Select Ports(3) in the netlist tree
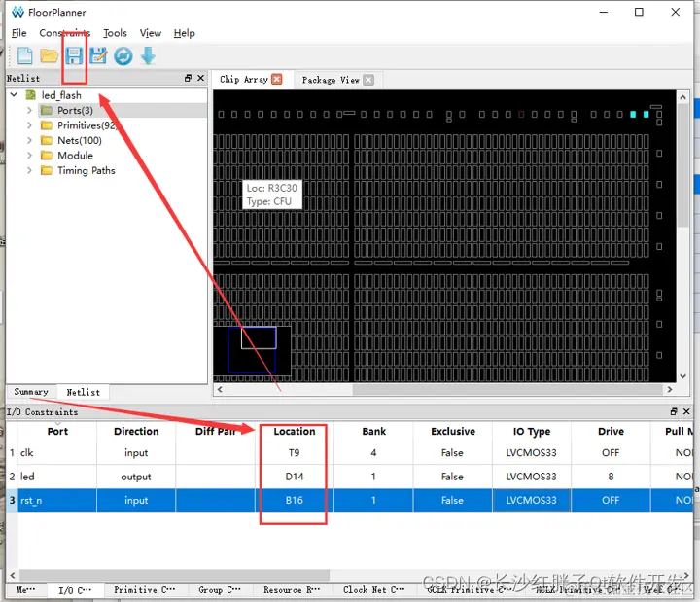 [x=75, y=110]
